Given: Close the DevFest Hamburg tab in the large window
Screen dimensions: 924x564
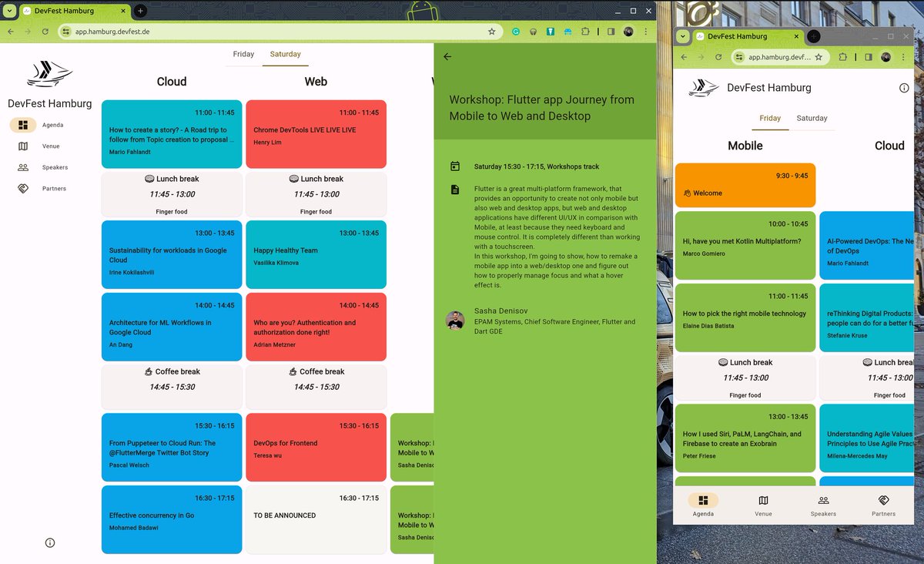Looking at the screenshot, I should coord(123,11).
